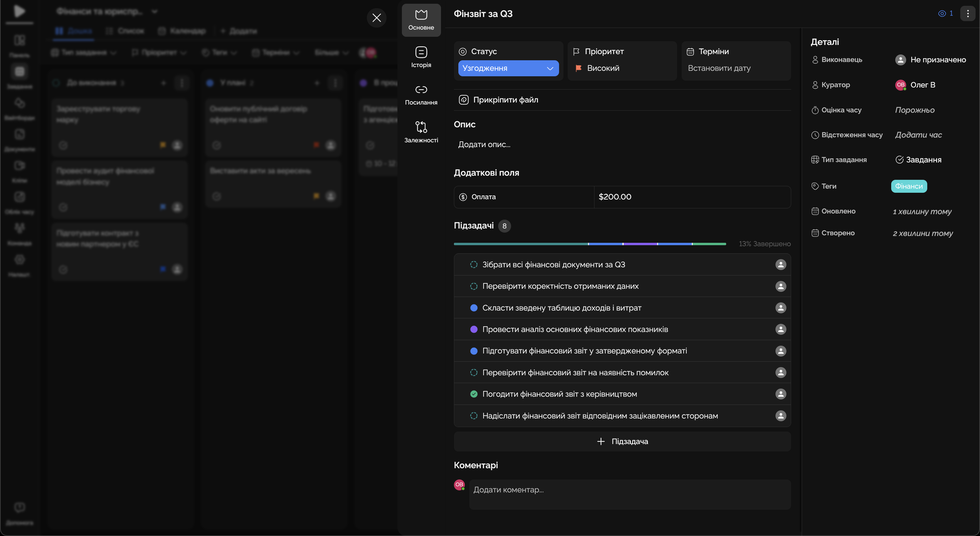Image resolution: width=980 pixels, height=536 pixels.
Task: Open the Посилання links panel icon
Action: point(421,90)
